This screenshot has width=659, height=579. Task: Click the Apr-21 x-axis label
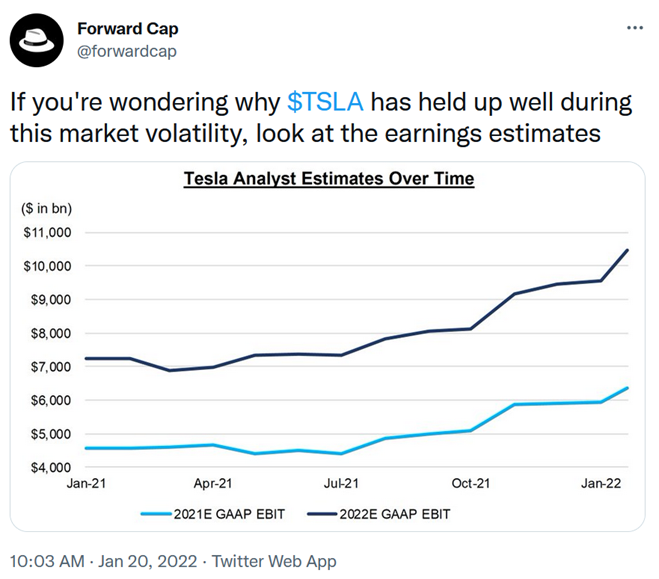[213, 483]
